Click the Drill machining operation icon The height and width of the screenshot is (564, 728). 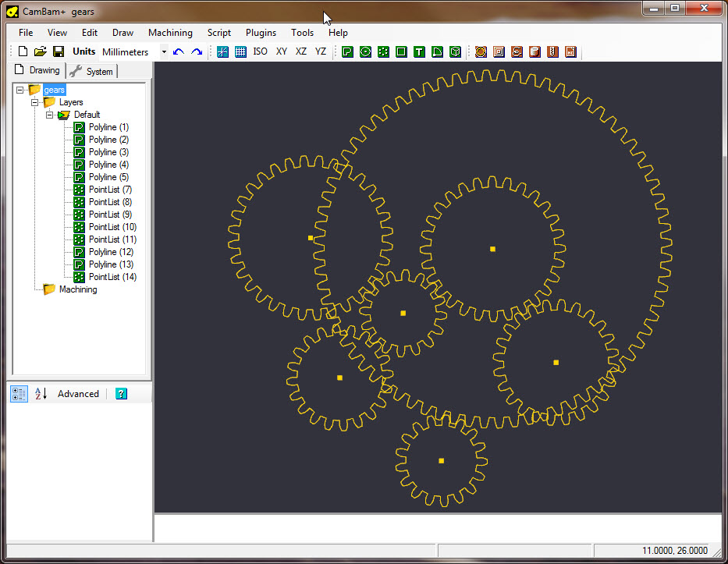[552, 51]
